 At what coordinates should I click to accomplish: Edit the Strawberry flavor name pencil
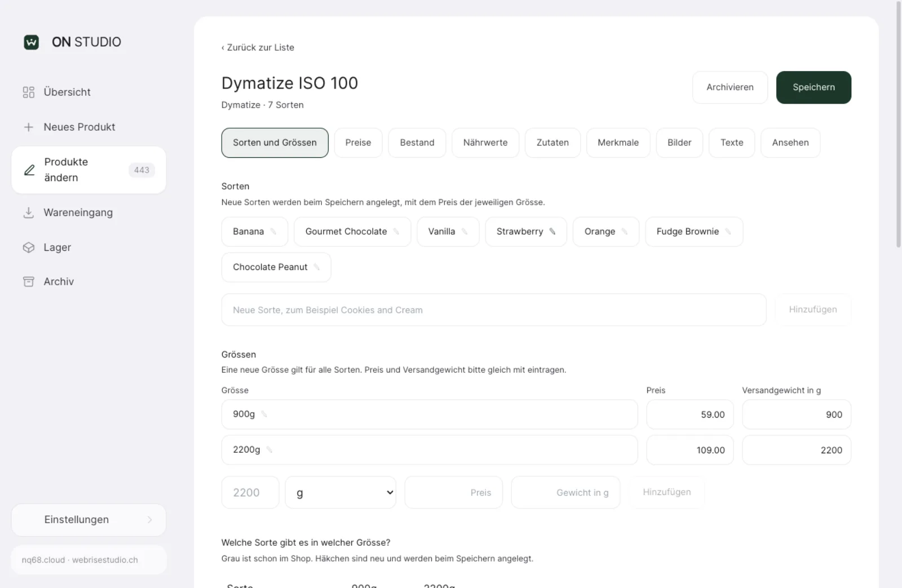point(552,232)
